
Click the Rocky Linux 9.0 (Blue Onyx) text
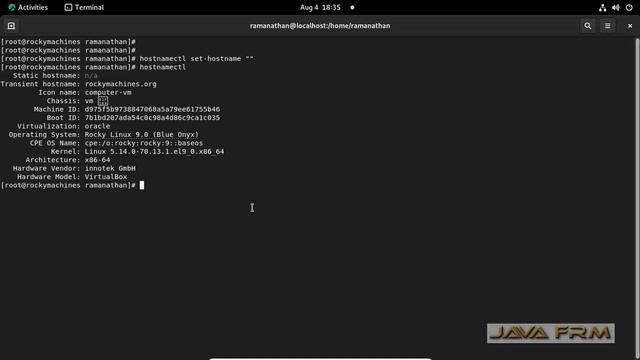click(x=142, y=135)
